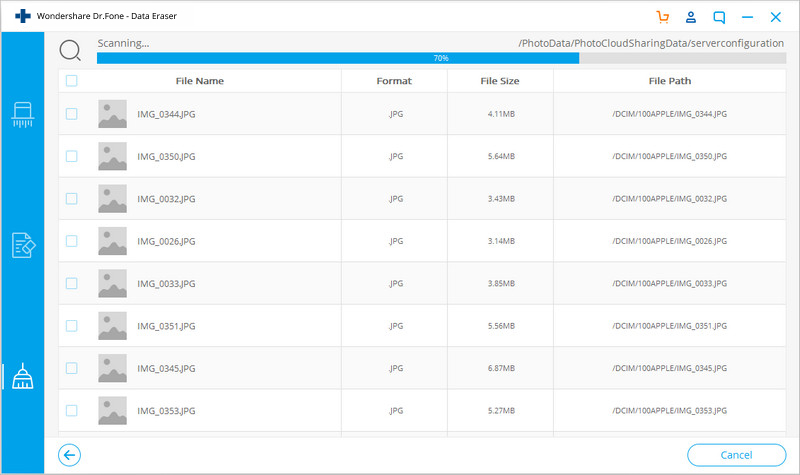Screen dimensions: 800x475
Task: Click the 5.56MB file size cell
Action: point(501,326)
